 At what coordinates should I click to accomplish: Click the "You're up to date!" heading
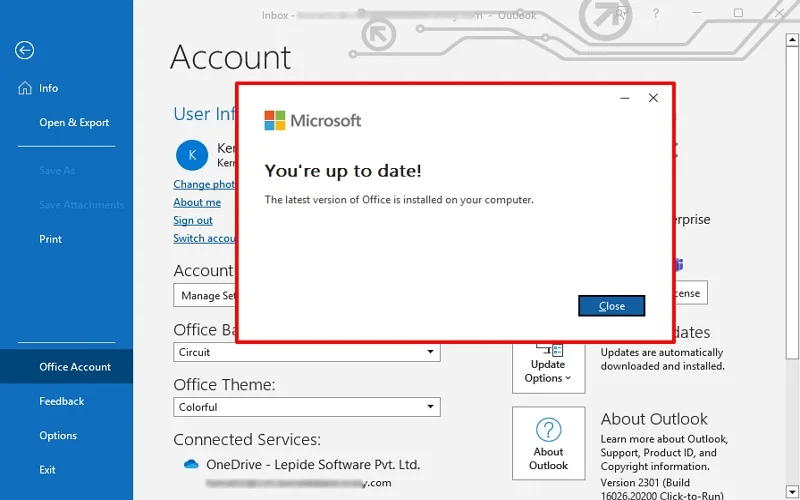(x=343, y=170)
